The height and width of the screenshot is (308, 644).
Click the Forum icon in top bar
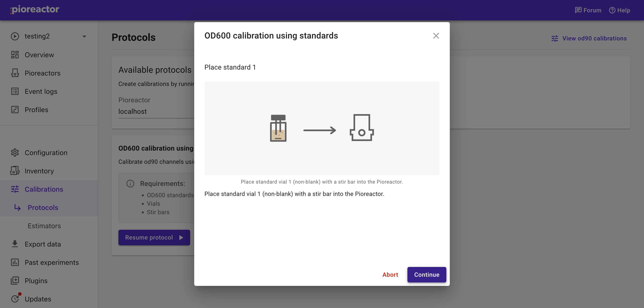[x=579, y=10]
